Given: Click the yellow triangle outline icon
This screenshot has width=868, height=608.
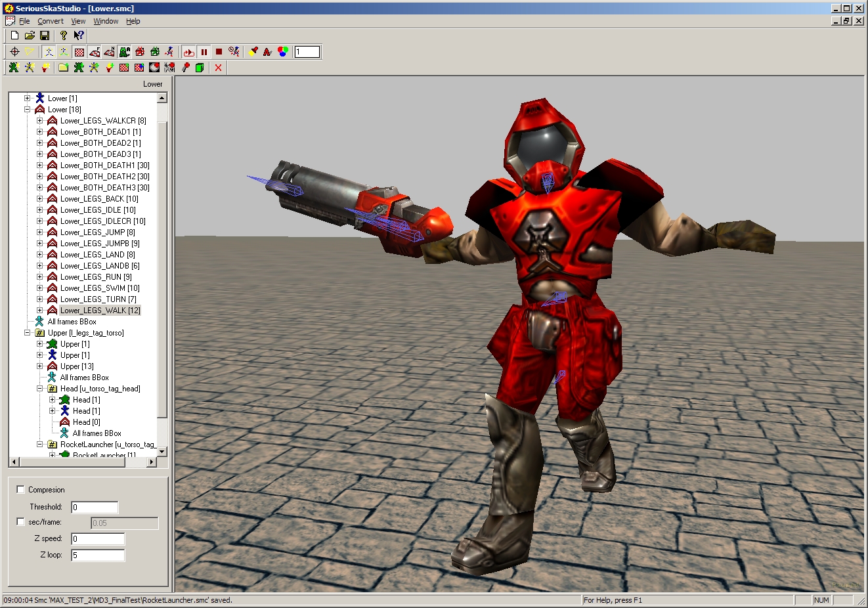Looking at the screenshot, I should [x=30, y=52].
